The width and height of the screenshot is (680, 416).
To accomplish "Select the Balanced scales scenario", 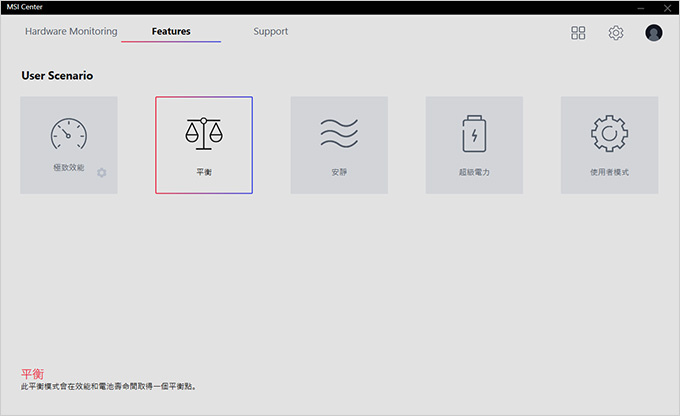I will (204, 145).
